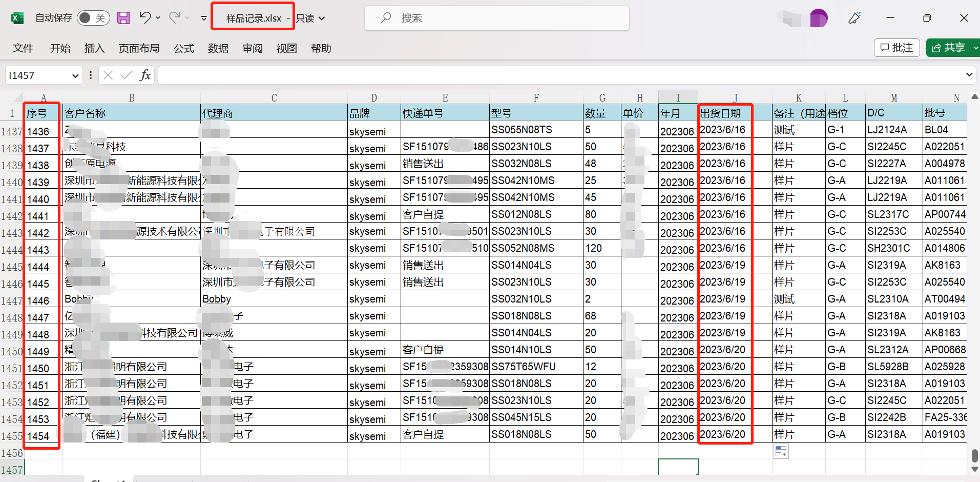Open the user account avatar
980x482 pixels.
click(x=819, y=18)
